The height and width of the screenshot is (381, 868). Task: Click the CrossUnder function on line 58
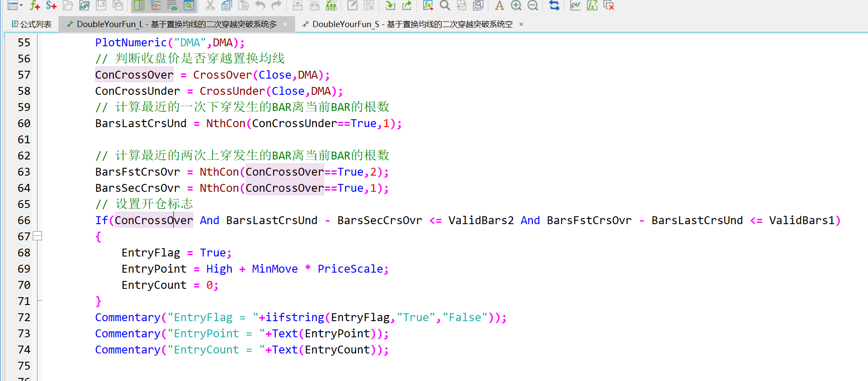tap(232, 91)
